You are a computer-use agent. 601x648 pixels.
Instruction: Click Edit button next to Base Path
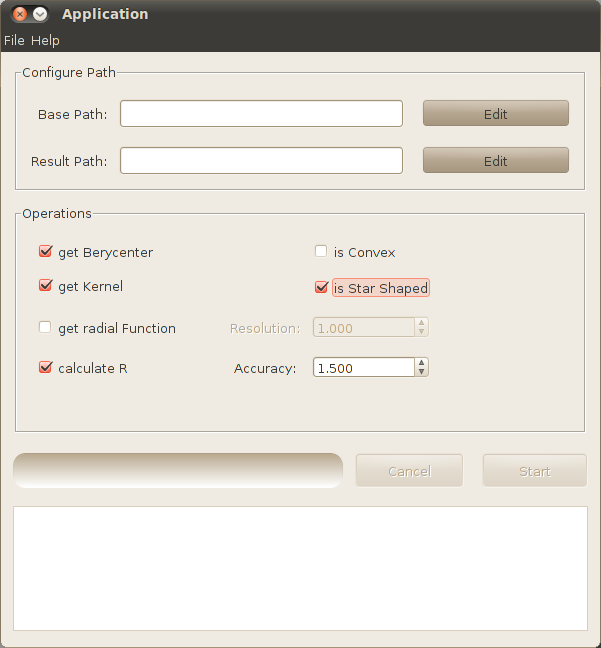tap(496, 113)
